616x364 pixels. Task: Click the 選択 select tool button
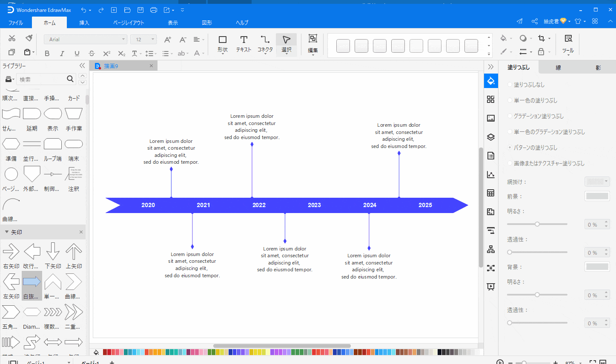[x=287, y=44]
